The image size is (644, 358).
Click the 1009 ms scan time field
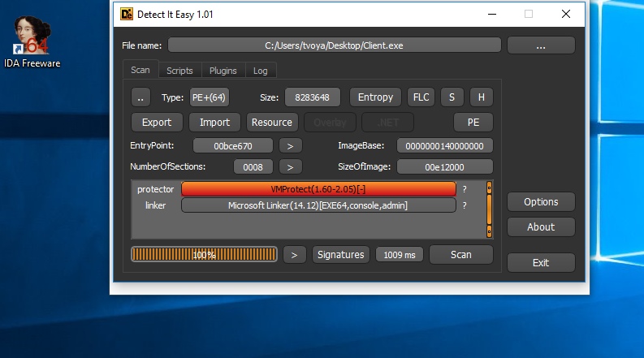[x=400, y=255]
